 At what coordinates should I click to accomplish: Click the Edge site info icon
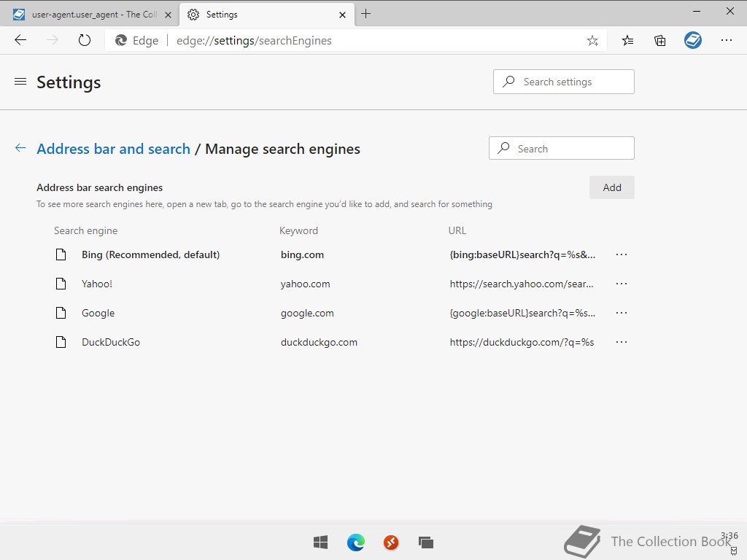coord(121,41)
